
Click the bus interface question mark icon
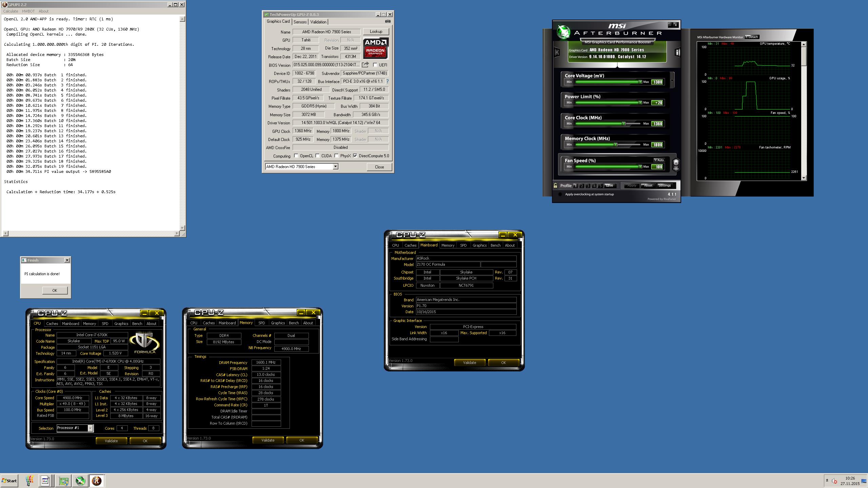pos(388,81)
